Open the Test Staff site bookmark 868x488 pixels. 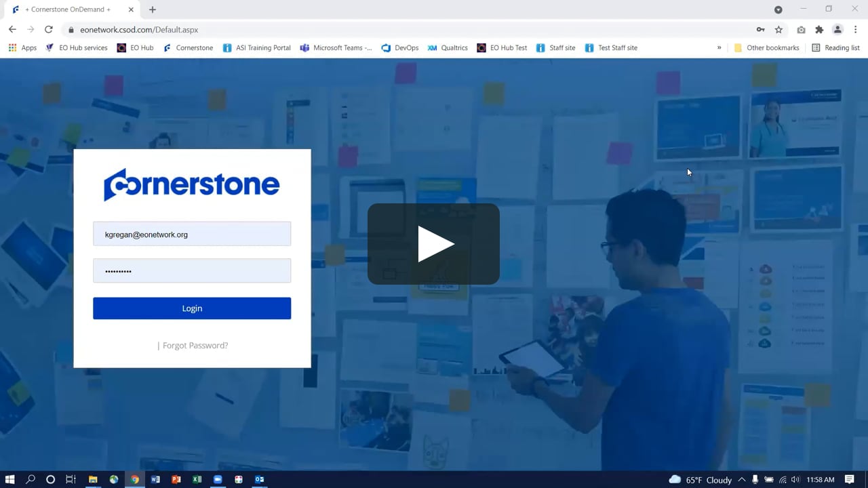[x=611, y=48]
